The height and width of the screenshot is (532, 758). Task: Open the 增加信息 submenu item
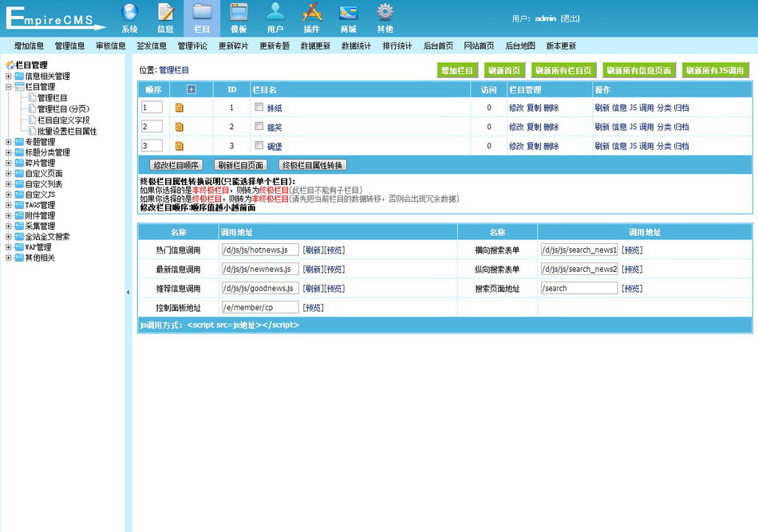point(29,46)
